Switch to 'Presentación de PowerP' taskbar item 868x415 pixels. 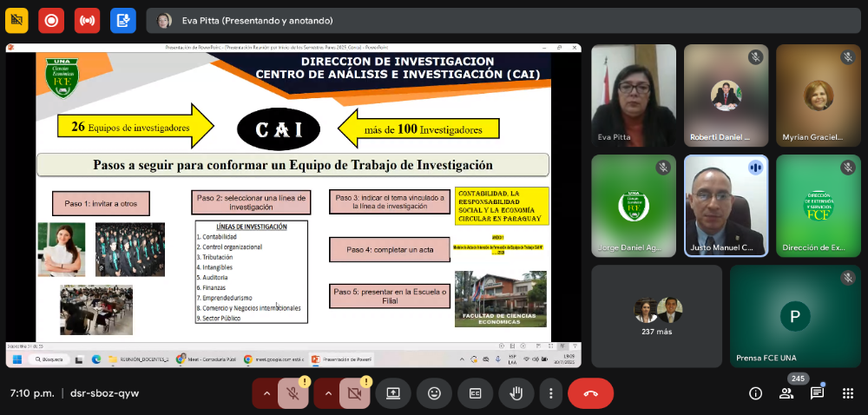tap(341, 359)
